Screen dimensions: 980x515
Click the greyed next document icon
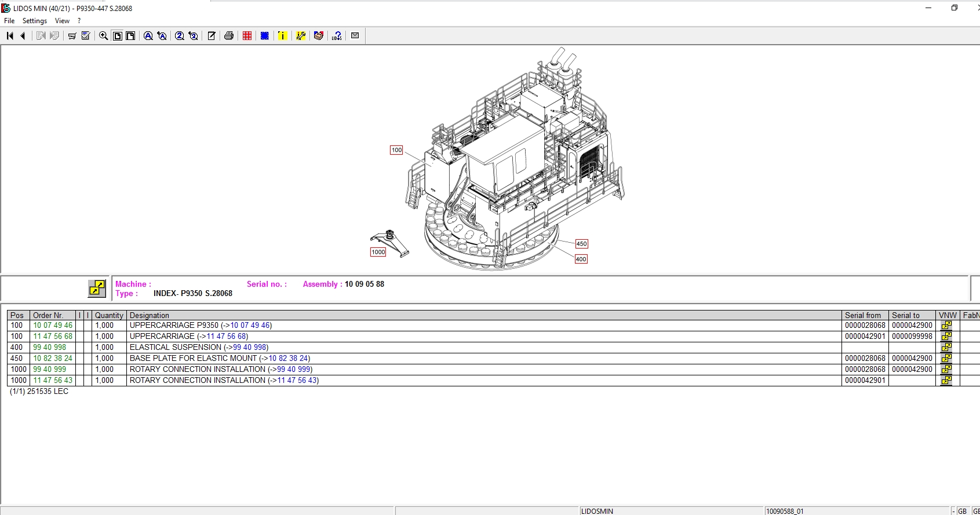[x=54, y=36]
